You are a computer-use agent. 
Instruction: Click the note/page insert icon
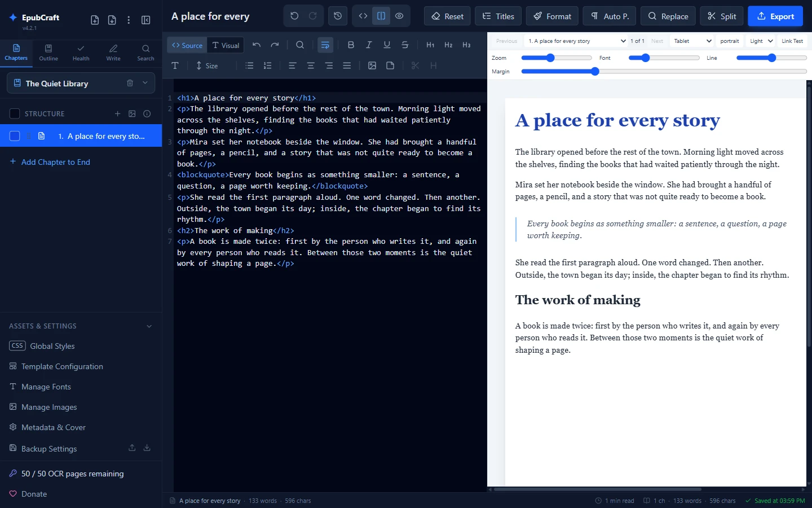(x=390, y=65)
